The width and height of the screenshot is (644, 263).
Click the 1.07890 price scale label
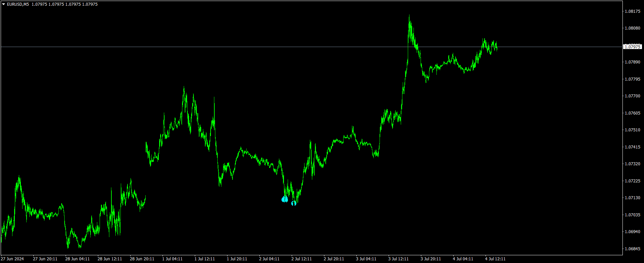pos(633,62)
